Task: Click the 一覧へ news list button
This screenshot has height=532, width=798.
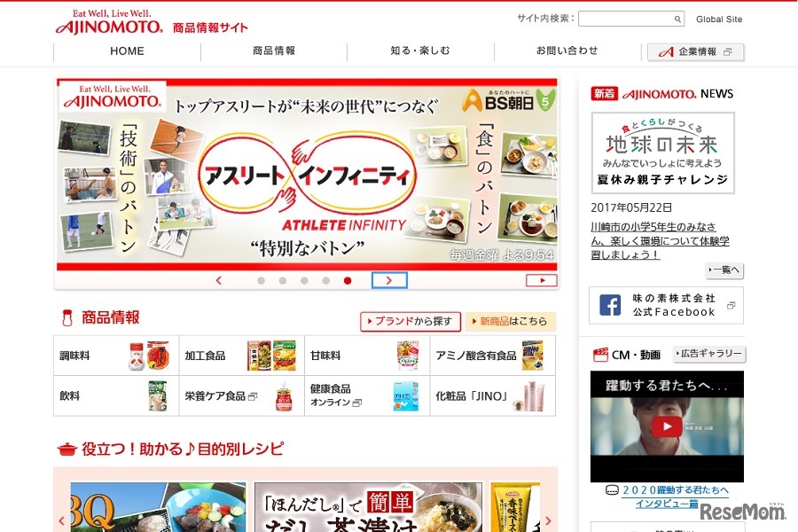Action: [724, 270]
